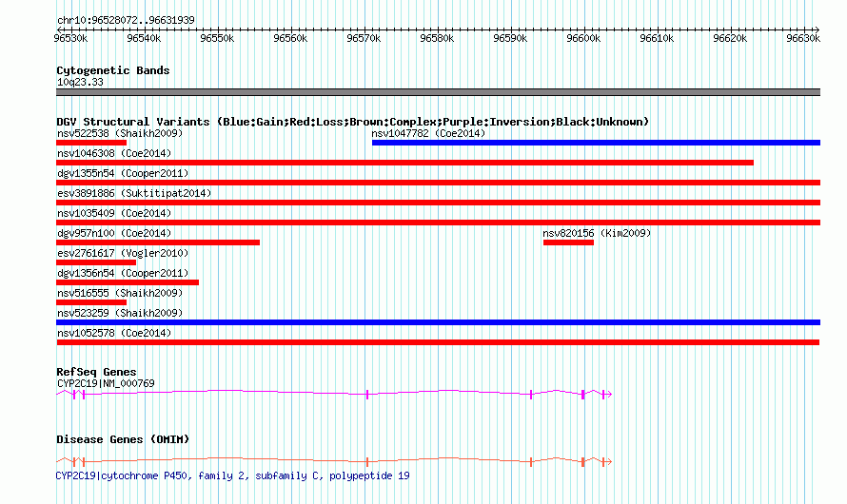Click the 96560k ruler tick label
The height and width of the screenshot is (504, 847).
pos(290,38)
